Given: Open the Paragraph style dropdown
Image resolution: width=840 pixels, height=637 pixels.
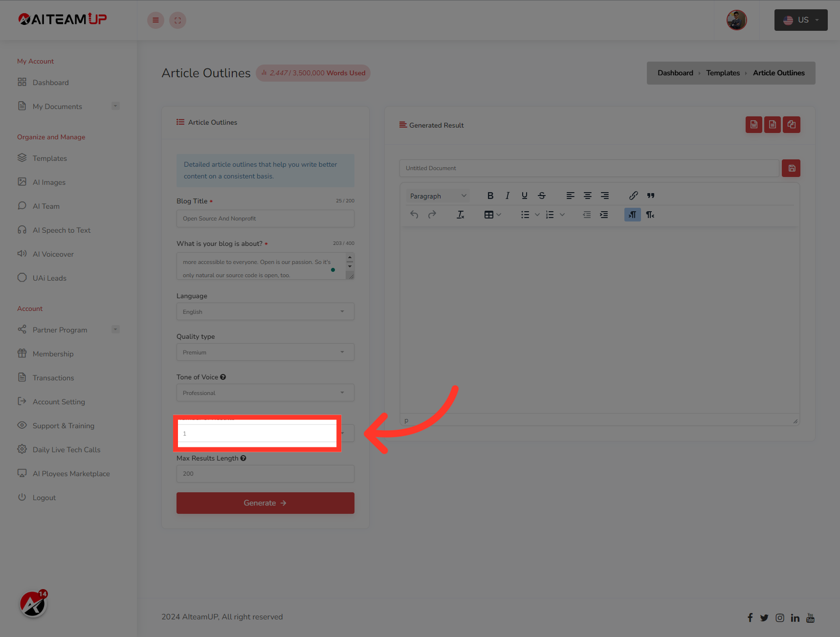Looking at the screenshot, I should click(437, 196).
